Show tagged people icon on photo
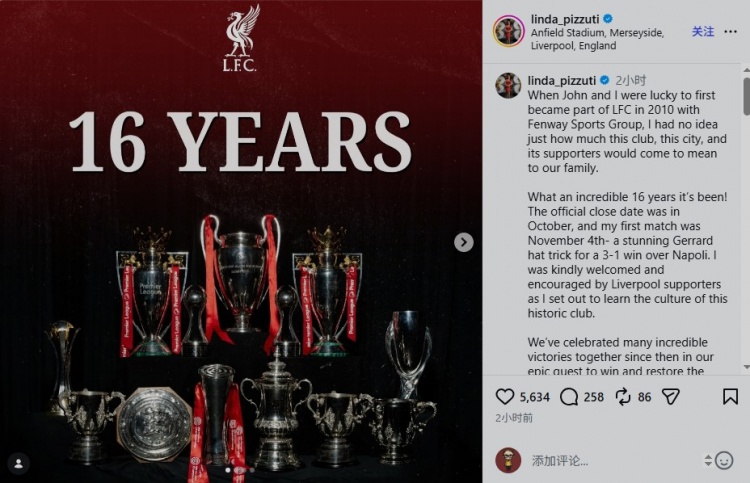This screenshot has width=750, height=483. (x=19, y=463)
